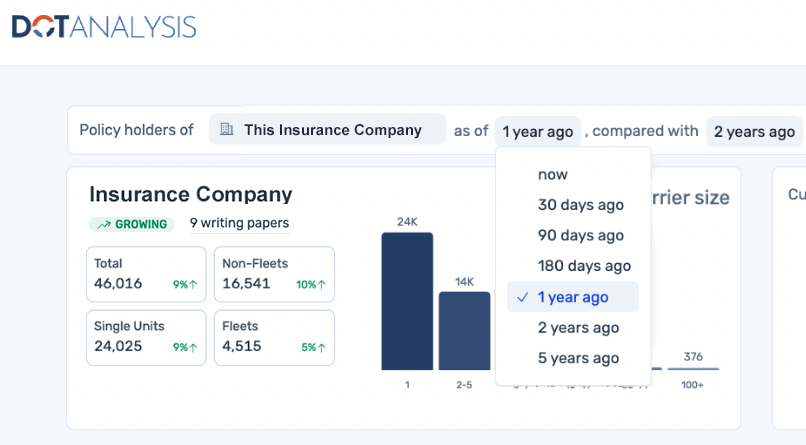Select 5 years ago option
The height and width of the screenshot is (445, 806).
pyautogui.click(x=578, y=358)
